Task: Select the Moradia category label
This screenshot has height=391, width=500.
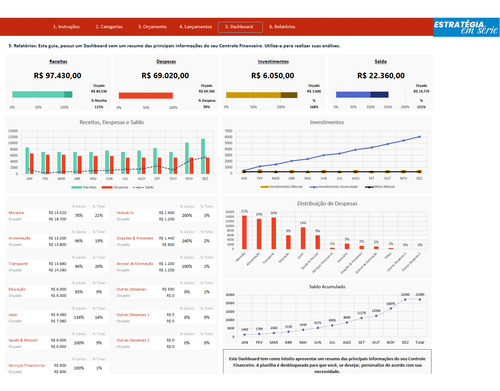Action: click(16, 213)
